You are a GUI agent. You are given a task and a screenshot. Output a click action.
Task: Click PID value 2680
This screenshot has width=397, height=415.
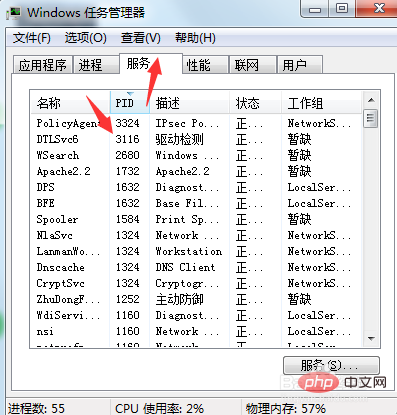(x=127, y=155)
